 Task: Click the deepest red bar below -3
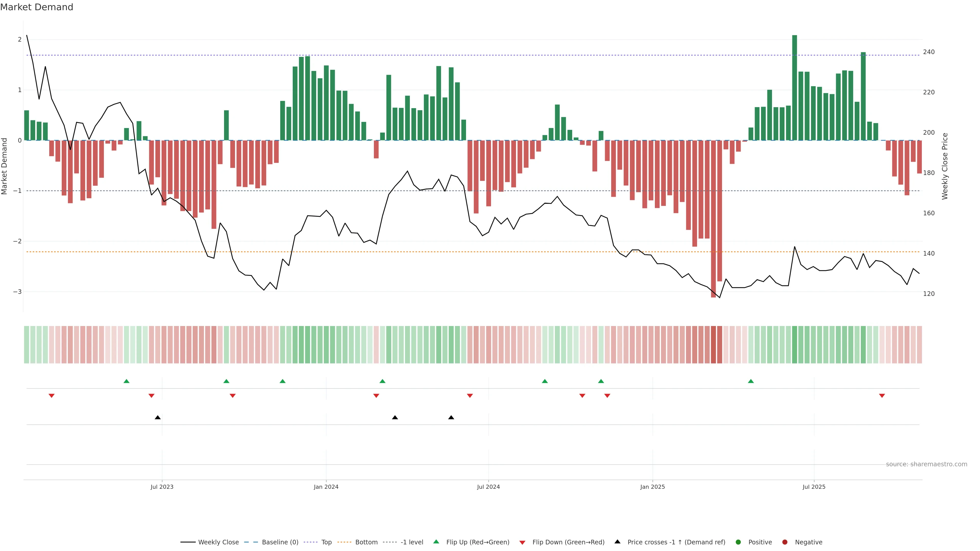[x=713, y=219]
